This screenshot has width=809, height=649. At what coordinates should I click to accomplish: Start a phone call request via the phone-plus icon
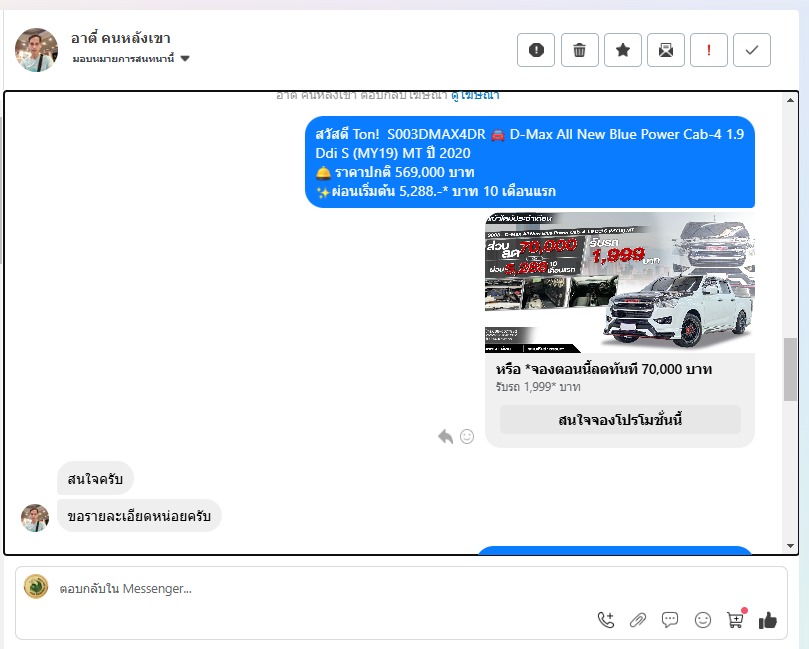coord(606,620)
